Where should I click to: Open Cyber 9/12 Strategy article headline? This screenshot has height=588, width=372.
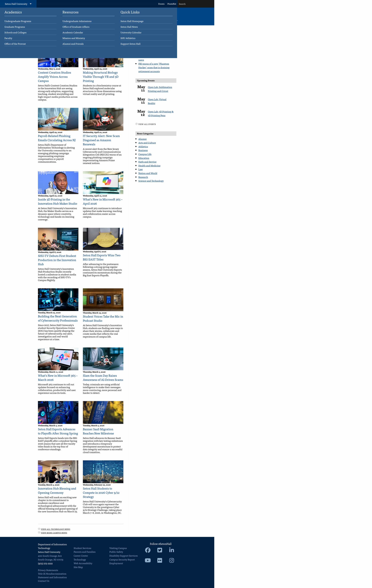point(101,493)
